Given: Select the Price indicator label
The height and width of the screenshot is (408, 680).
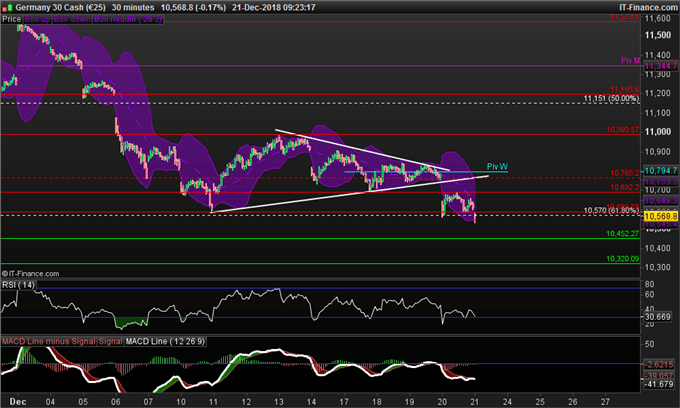Looking at the screenshot, I should click(x=12, y=19).
